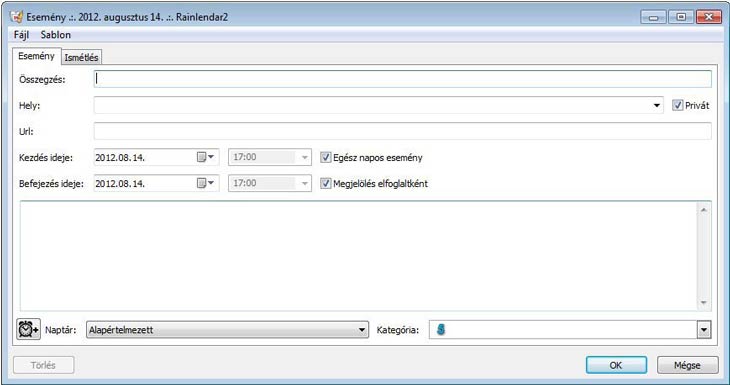Open calendar picker for Kezdés ideje date
Image resolution: width=730 pixels, height=385 pixels.
pos(205,157)
